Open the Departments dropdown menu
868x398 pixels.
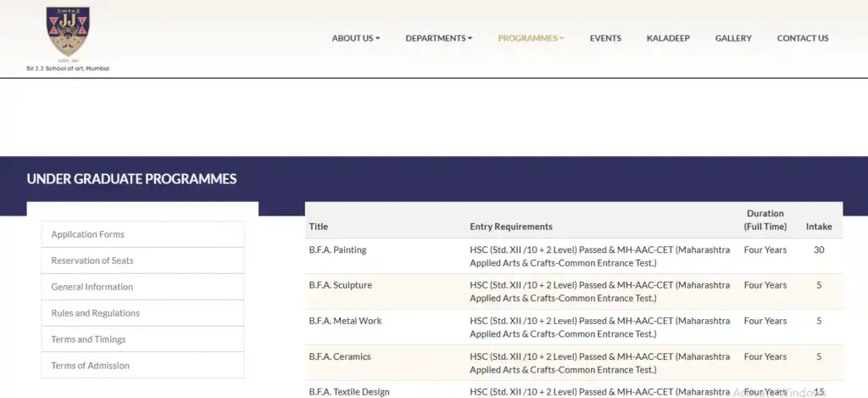point(438,38)
